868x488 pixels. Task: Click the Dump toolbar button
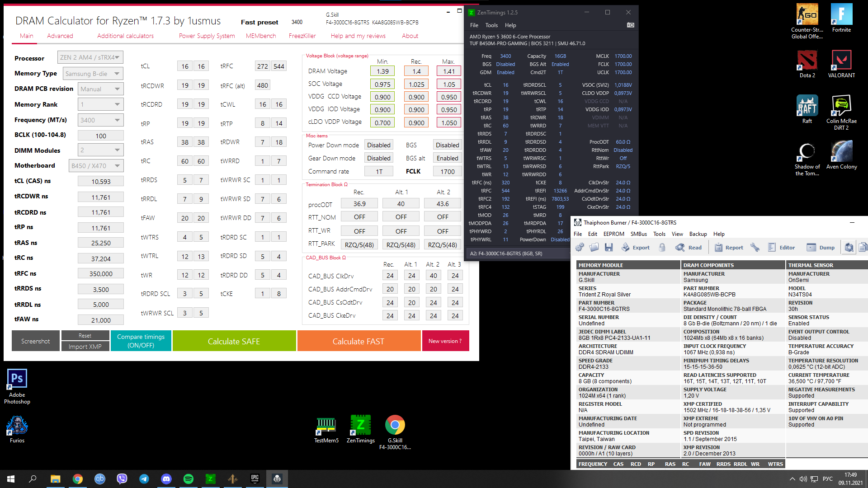tap(821, 248)
